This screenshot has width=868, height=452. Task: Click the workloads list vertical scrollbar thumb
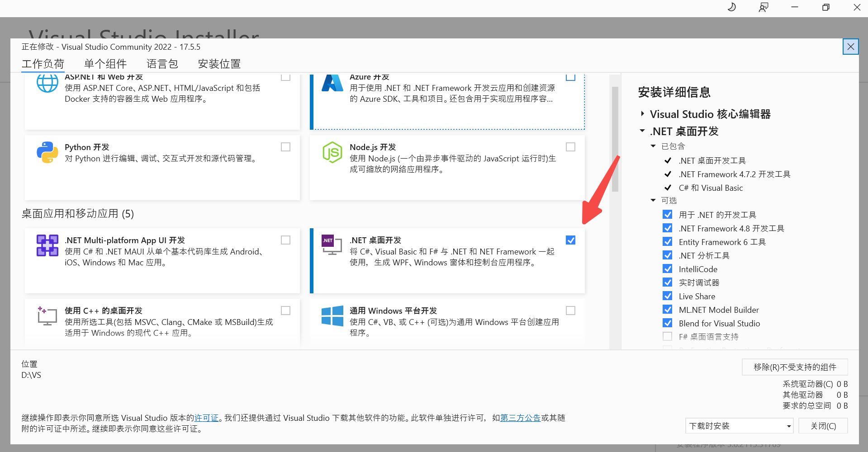click(x=615, y=139)
